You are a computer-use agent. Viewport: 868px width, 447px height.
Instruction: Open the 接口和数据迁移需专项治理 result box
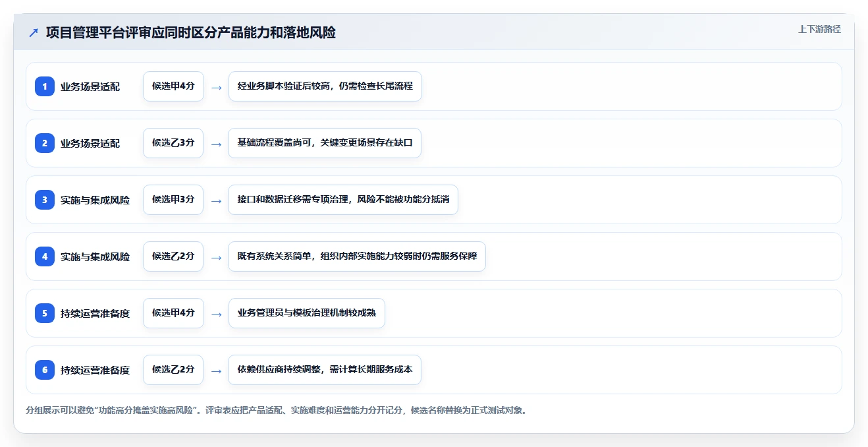point(343,200)
